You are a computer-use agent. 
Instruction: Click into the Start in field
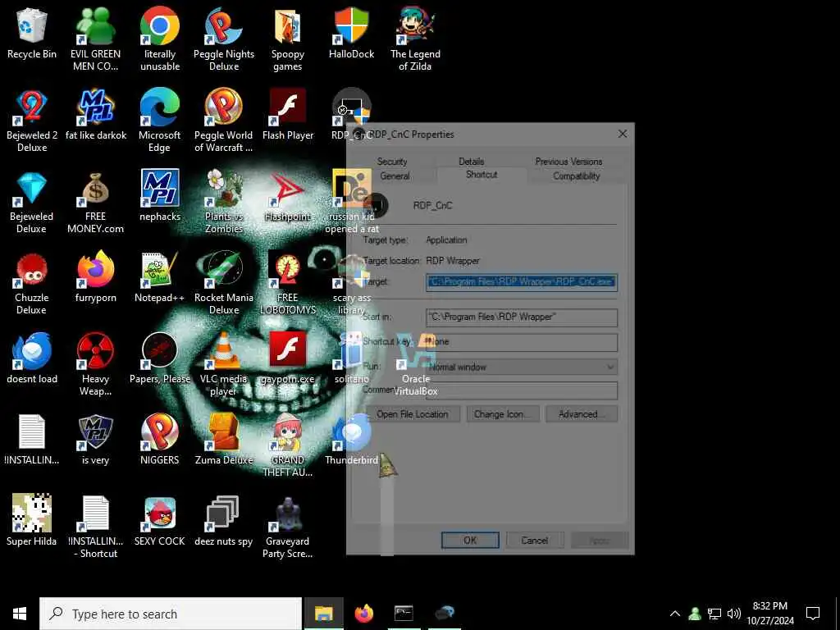522,317
